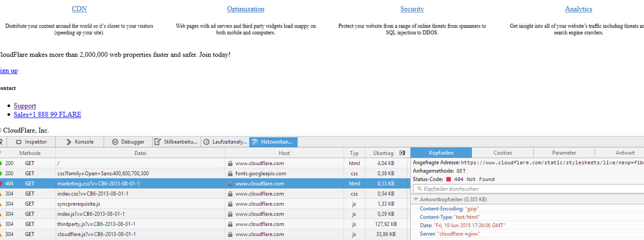This screenshot has height=240, width=644.
Task: Toggle the details pane icon next to Übertrag
Action: coord(402,153)
